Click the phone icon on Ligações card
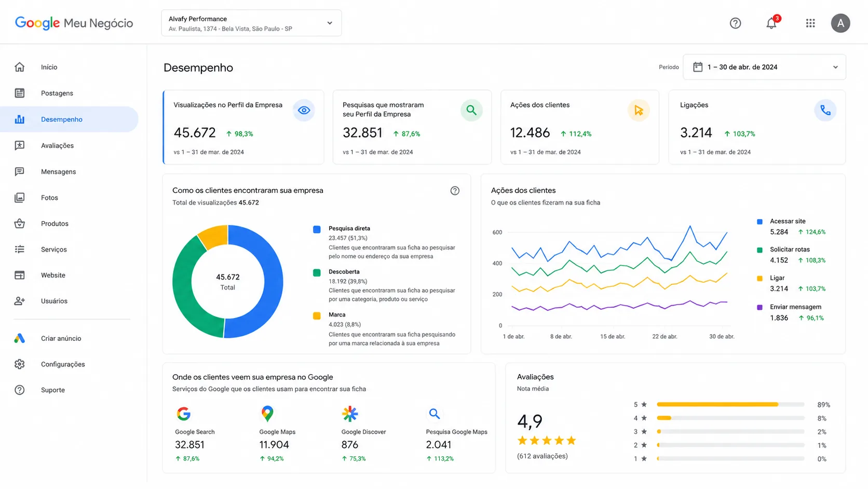This screenshot has width=868, height=489. point(825,110)
